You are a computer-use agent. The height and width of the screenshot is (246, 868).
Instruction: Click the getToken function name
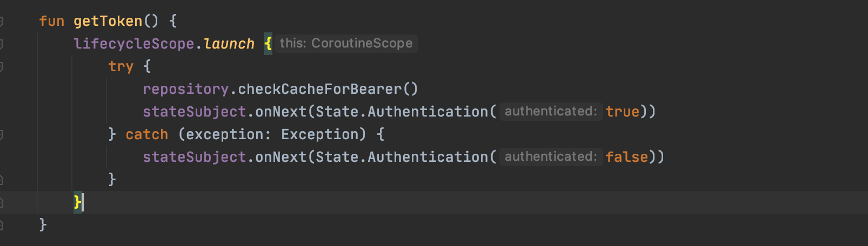click(x=108, y=21)
